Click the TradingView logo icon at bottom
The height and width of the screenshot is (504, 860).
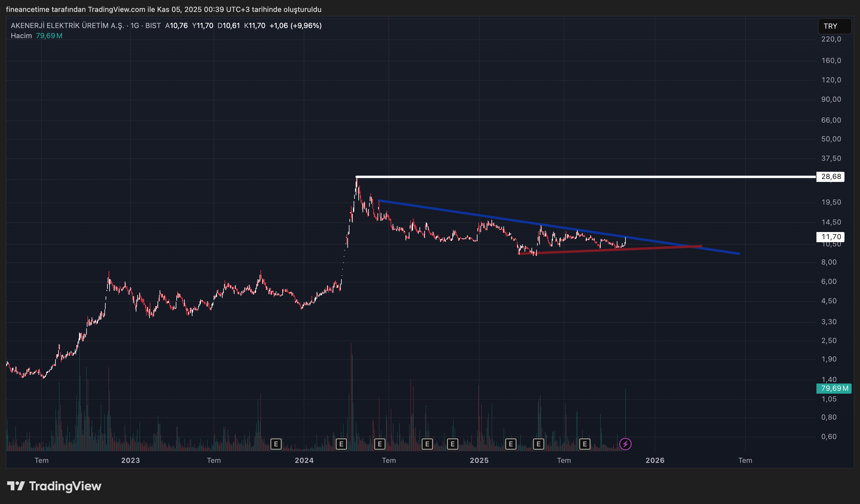pyautogui.click(x=16, y=486)
